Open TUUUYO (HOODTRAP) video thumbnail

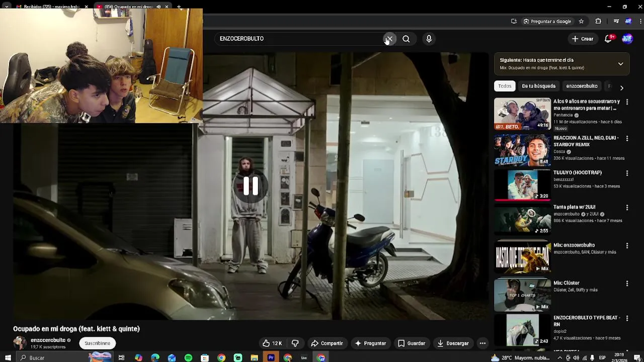(522, 185)
